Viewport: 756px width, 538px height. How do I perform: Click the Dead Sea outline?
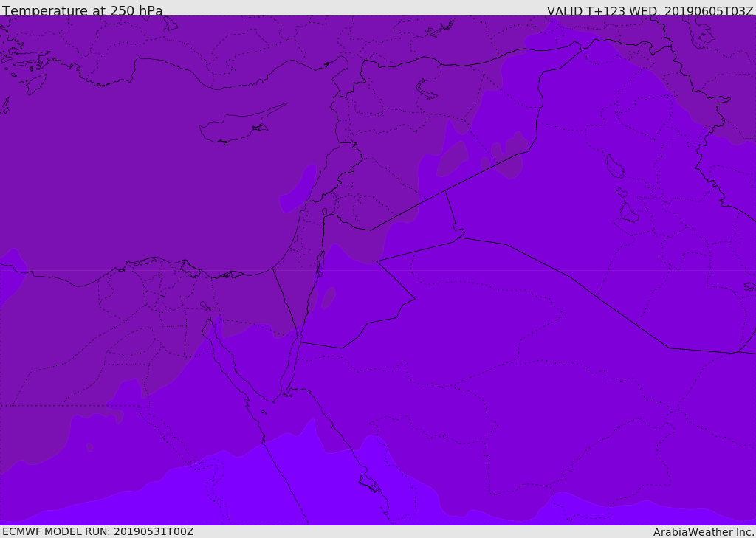pyautogui.click(x=320, y=263)
